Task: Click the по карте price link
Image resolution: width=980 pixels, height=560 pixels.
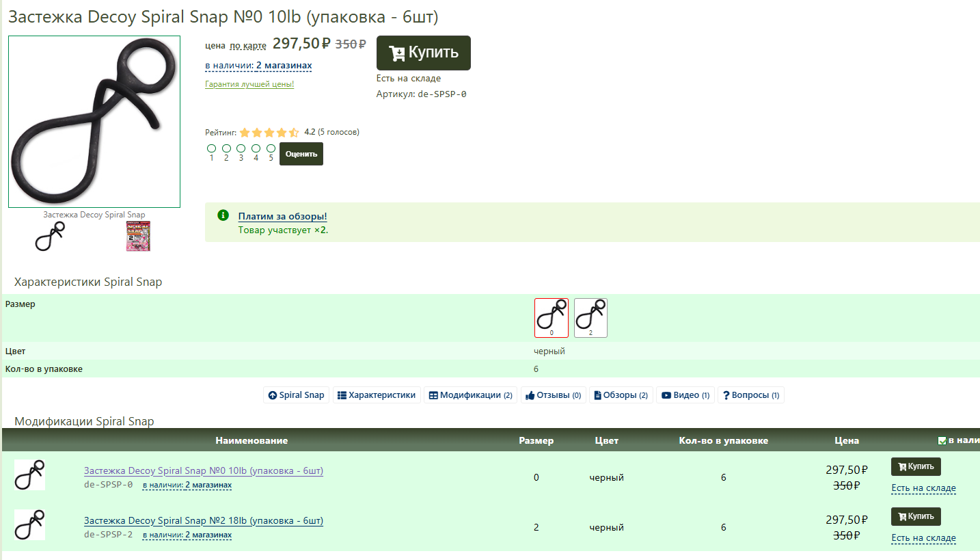Action: 248,46
